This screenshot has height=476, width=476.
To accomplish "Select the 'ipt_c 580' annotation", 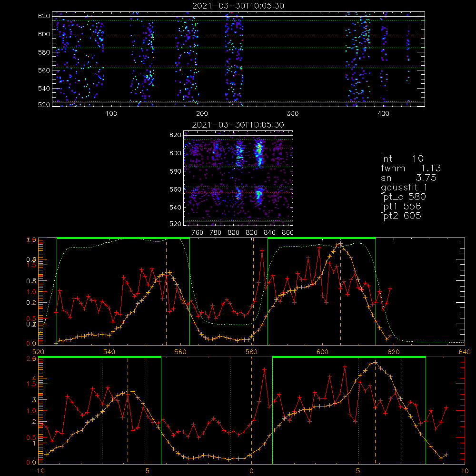I will 404,197.
